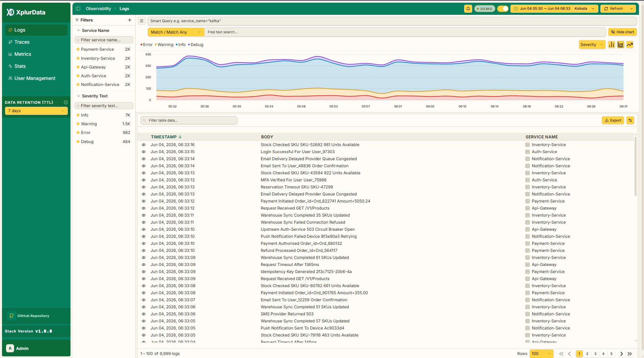Viewport: 644px width, 358px height.
Task: Click service icon of Payment Initiated Ord_622741 row
Action: tap(528, 201)
